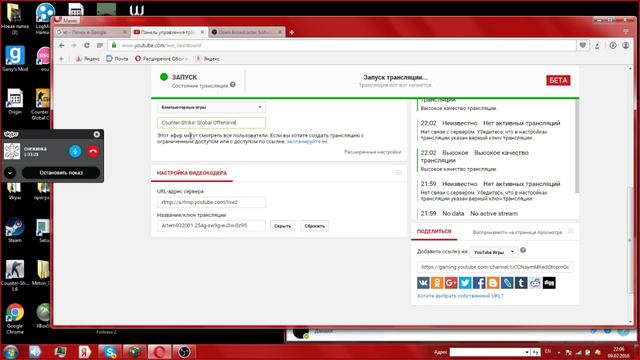Open Skype from the taskbar

[110, 352]
